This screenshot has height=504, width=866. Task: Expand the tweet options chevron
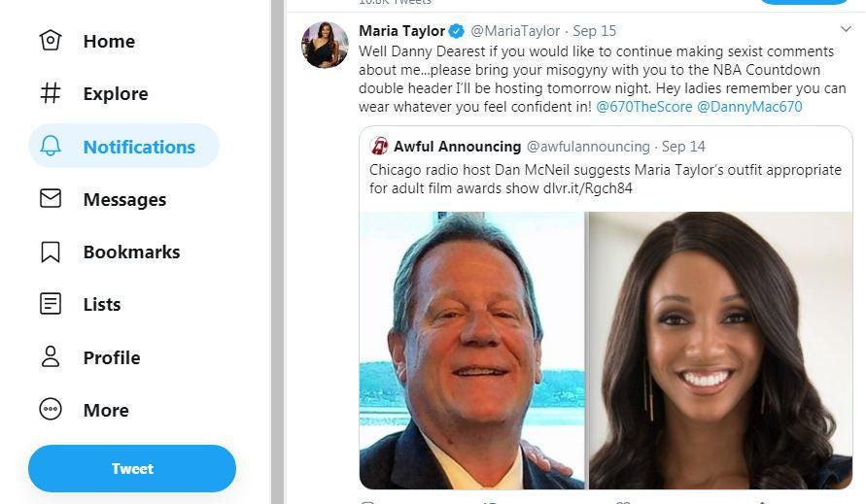tap(845, 30)
